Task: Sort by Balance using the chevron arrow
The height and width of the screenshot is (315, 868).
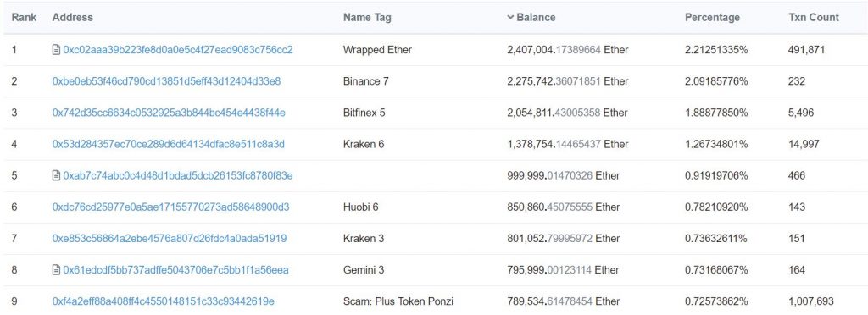Action: 510,17
